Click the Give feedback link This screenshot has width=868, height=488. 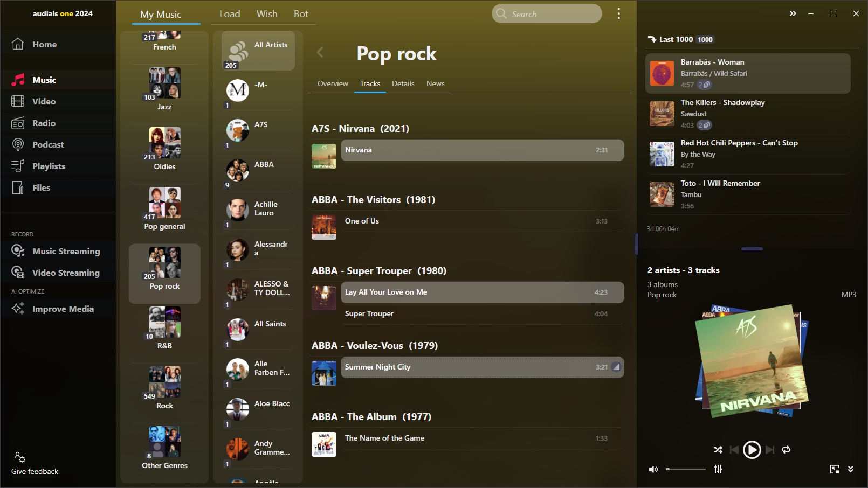(35, 471)
